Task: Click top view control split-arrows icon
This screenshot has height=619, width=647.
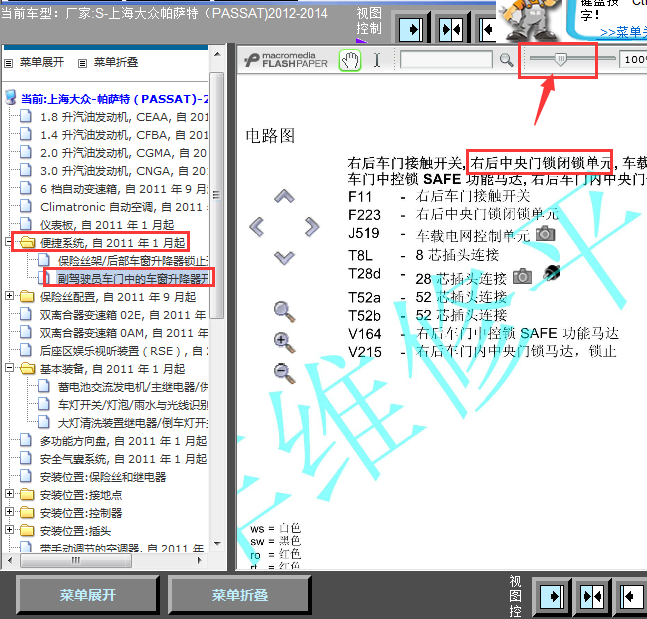Action: tap(451, 29)
